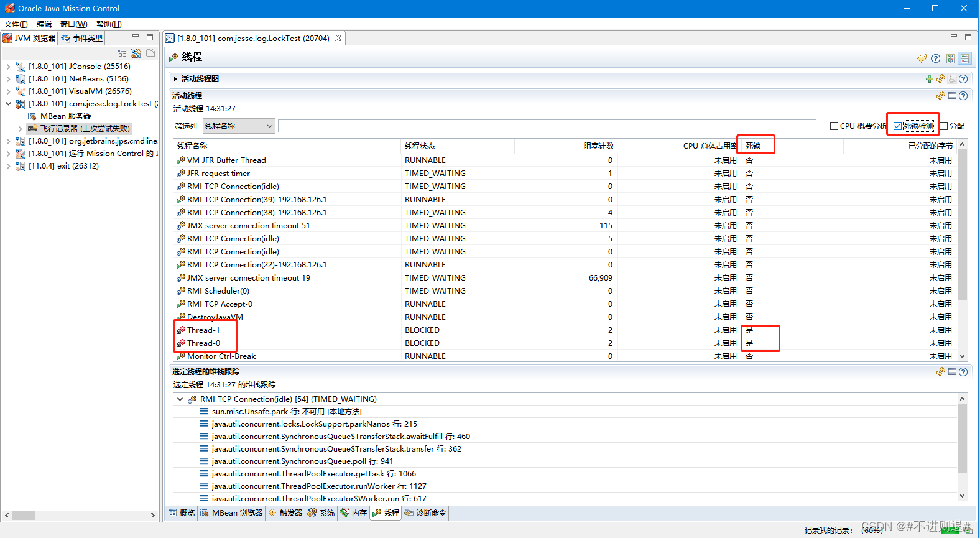
Task: Click refresh arrows icon in 活动线程 section
Action: click(941, 96)
